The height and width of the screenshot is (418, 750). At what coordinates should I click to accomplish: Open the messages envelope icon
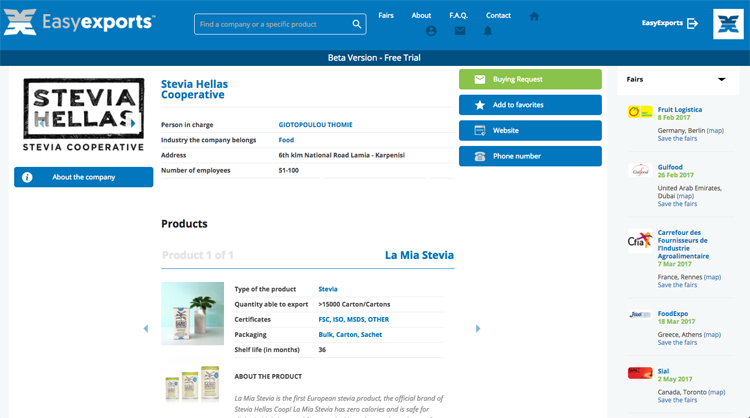[x=460, y=31]
